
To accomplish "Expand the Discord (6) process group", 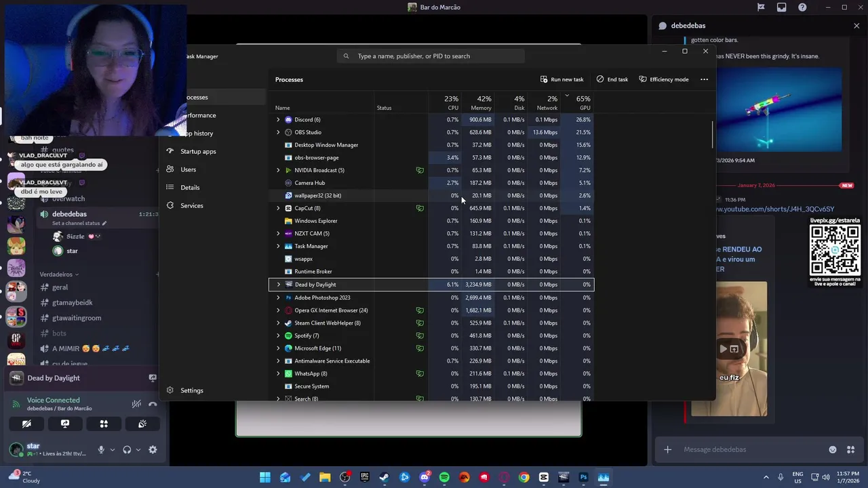I will click(x=278, y=120).
